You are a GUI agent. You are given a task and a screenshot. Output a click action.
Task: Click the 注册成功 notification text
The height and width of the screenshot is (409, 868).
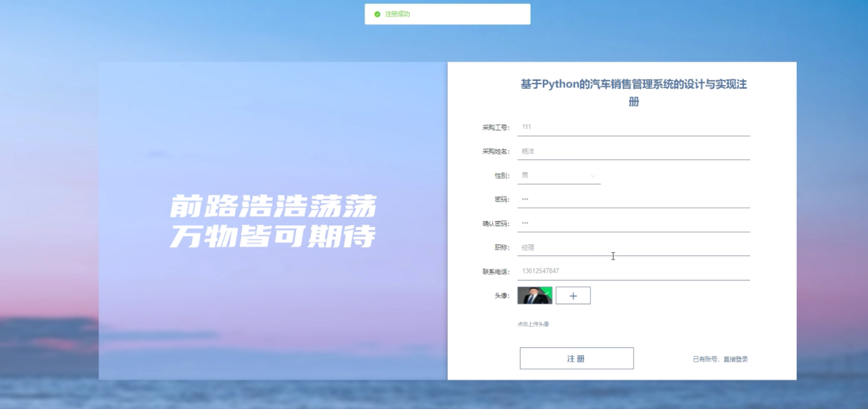397,14
